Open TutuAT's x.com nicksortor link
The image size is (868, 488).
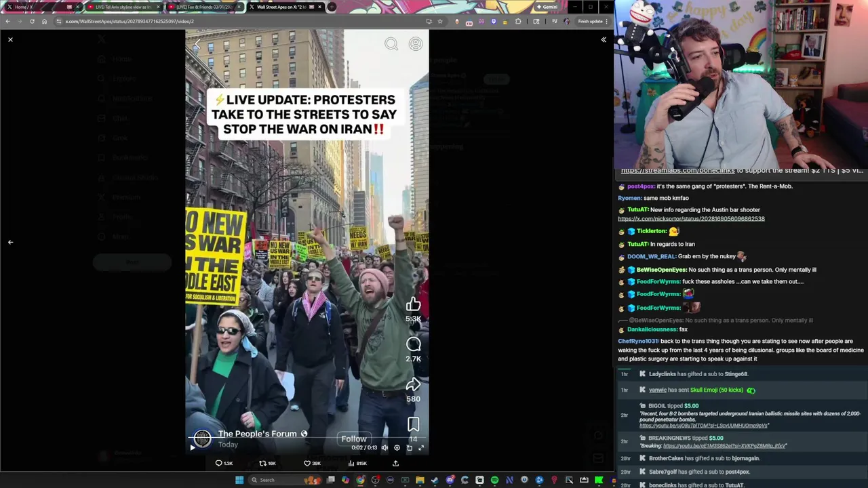point(691,219)
